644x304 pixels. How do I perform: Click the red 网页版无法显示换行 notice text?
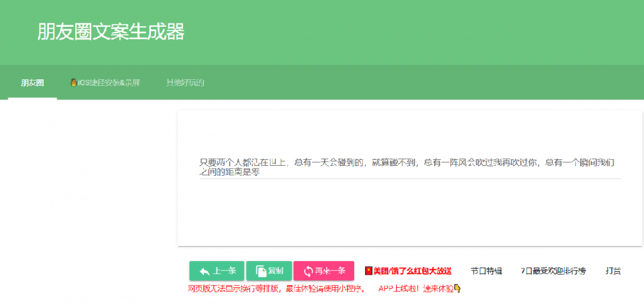point(276,289)
